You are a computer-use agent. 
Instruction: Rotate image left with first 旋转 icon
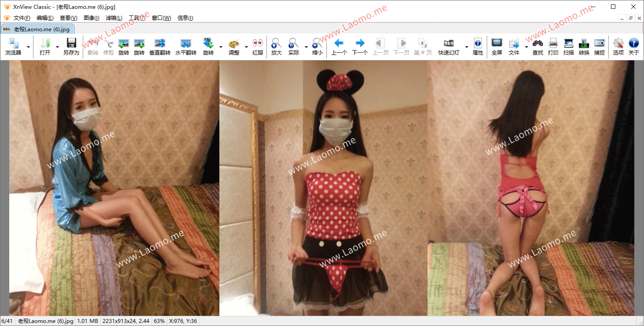coord(124,47)
